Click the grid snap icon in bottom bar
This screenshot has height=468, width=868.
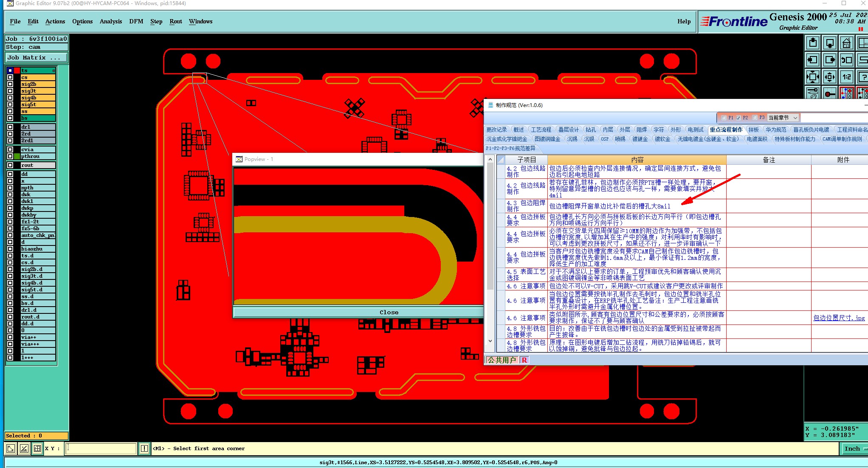37,448
